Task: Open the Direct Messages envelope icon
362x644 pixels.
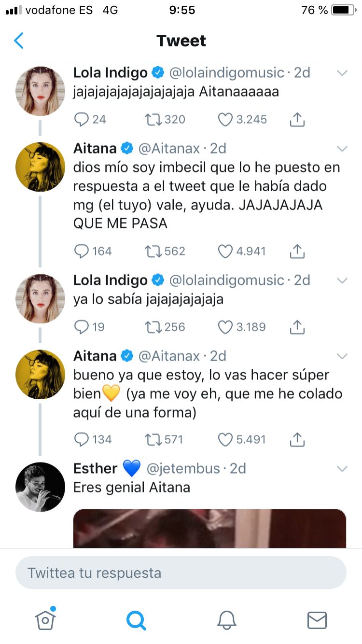Action: pyautogui.click(x=317, y=621)
